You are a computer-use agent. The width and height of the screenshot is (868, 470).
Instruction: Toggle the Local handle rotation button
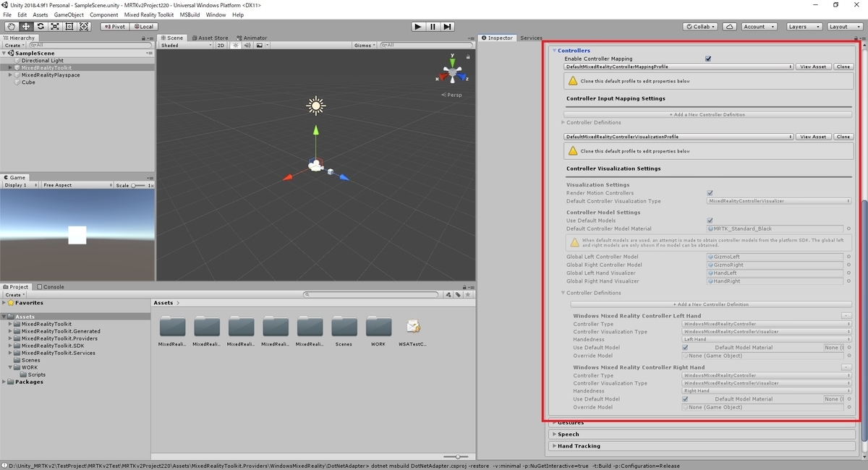[x=142, y=27]
